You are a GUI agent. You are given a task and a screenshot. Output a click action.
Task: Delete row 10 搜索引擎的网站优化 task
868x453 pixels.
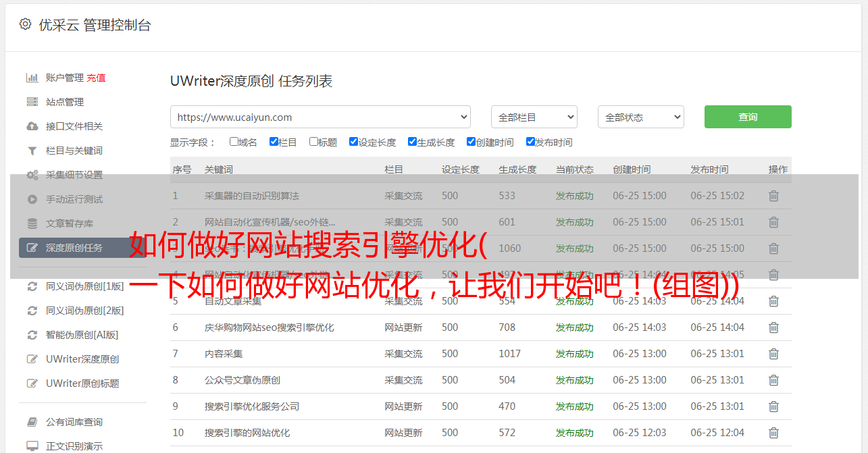[x=774, y=433]
